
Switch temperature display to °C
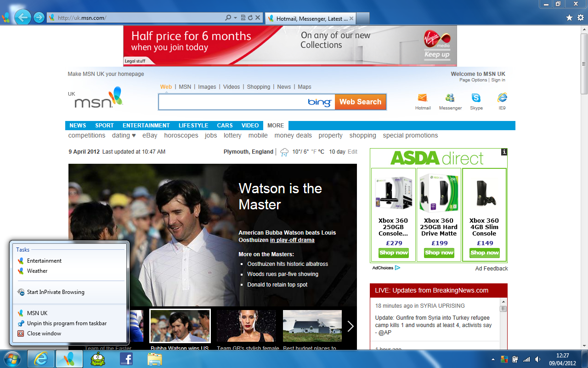click(x=321, y=152)
